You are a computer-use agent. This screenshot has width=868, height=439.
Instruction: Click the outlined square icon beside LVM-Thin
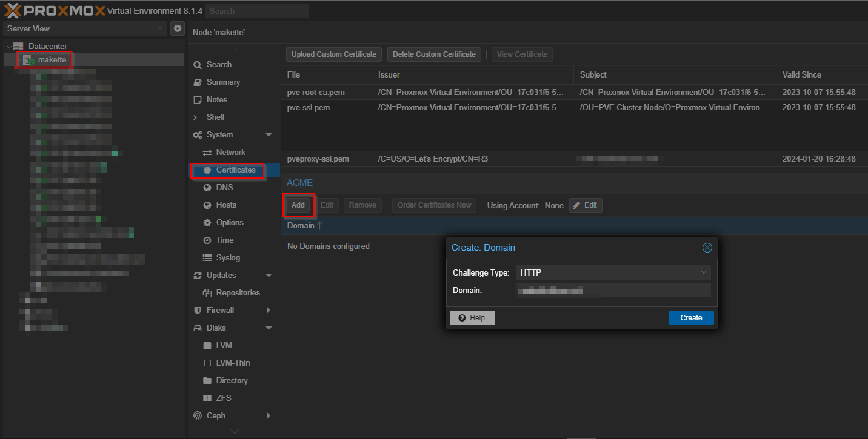[207, 363]
